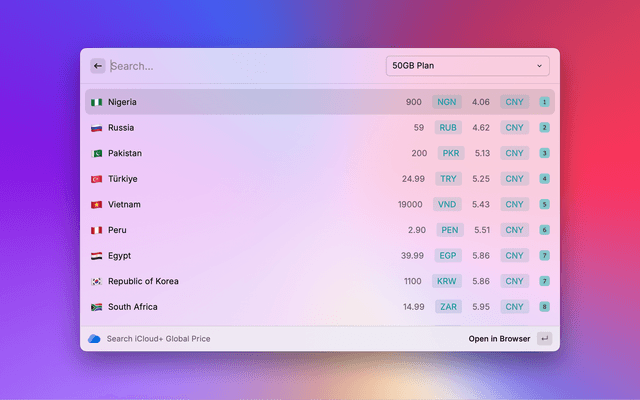The width and height of the screenshot is (640, 400).
Task: Click the Republic of Korea flag icon
Action: (97, 282)
